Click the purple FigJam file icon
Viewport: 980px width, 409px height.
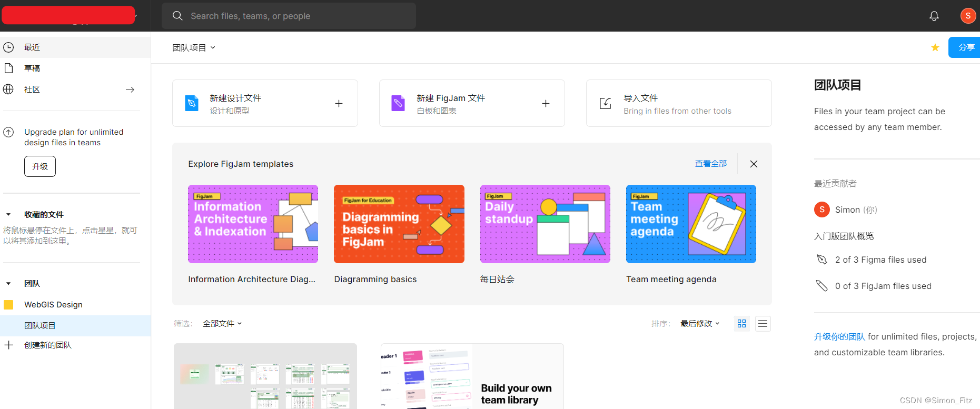click(x=399, y=103)
